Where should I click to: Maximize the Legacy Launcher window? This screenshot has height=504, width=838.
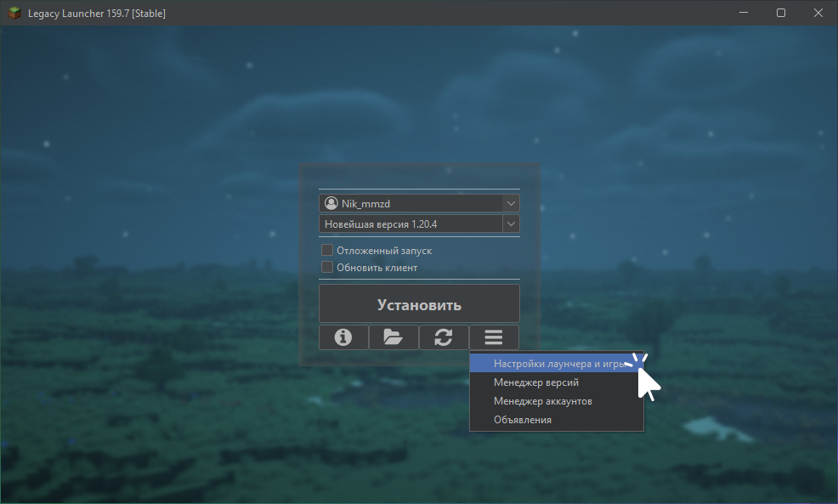(781, 13)
